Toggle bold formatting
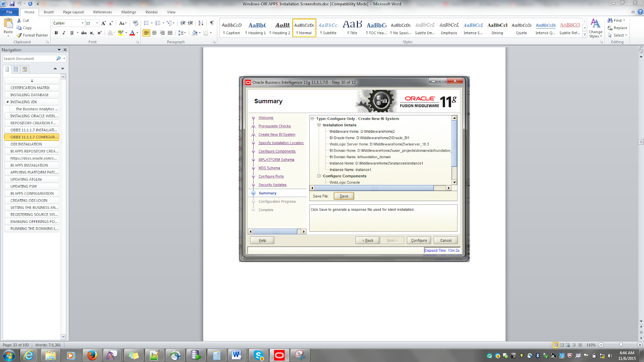This screenshot has width=644, height=362. pos(56,33)
